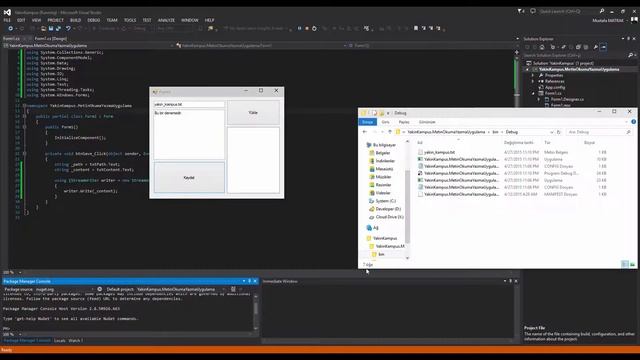Sort files by the Değiştirme tarihi column

[x=518, y=142]
